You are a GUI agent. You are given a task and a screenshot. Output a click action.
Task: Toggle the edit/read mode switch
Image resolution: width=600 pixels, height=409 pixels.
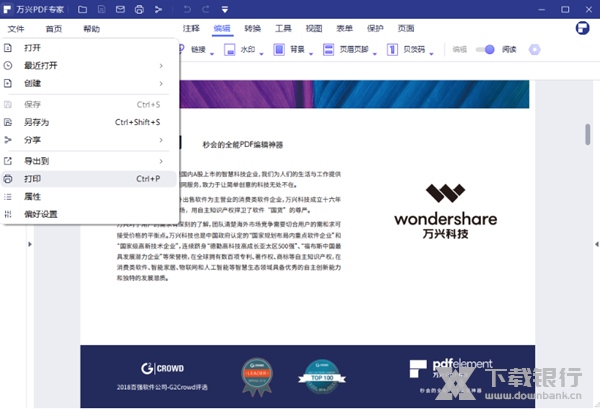click(x=485, y=49)
